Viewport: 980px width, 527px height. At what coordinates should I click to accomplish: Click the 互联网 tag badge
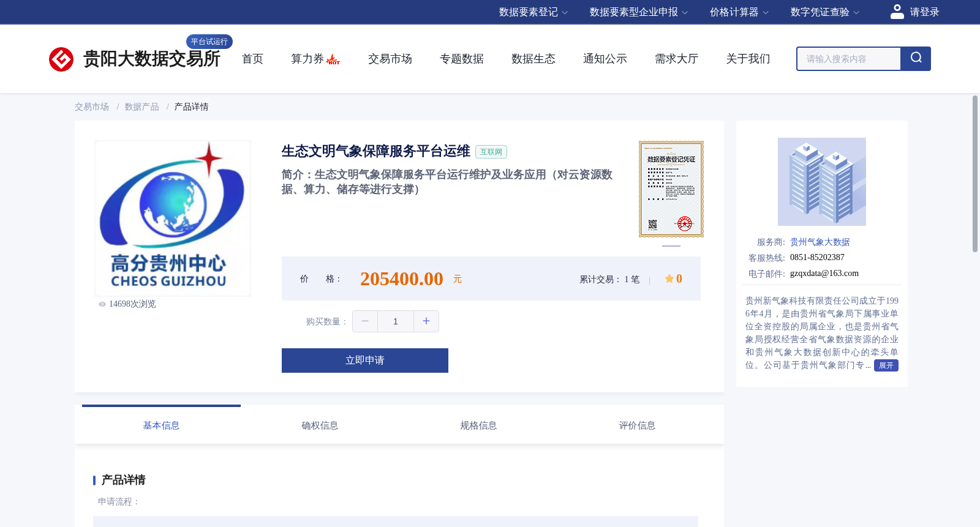491,152
